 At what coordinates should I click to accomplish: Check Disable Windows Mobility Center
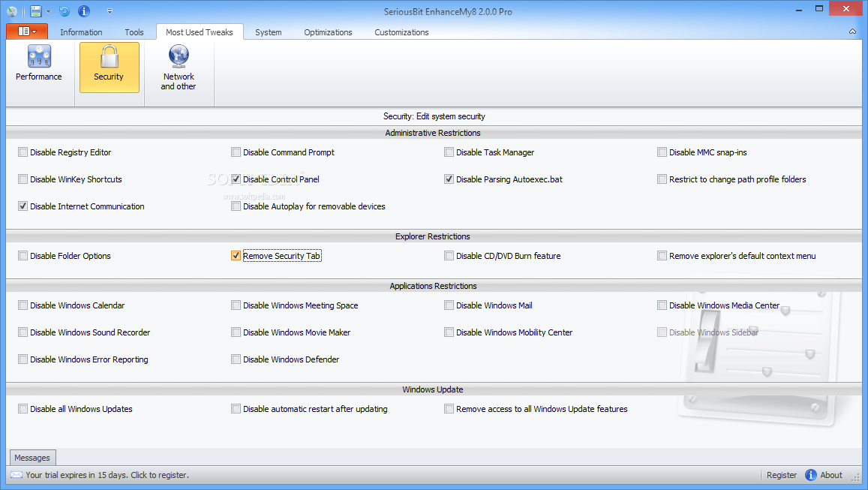pyautogui.click(x=449, y=332)
